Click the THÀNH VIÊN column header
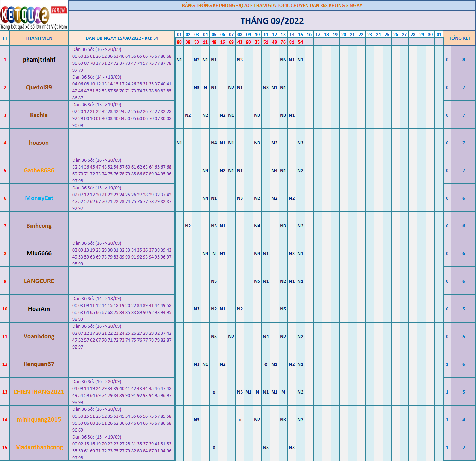 [x=39, y=38]
